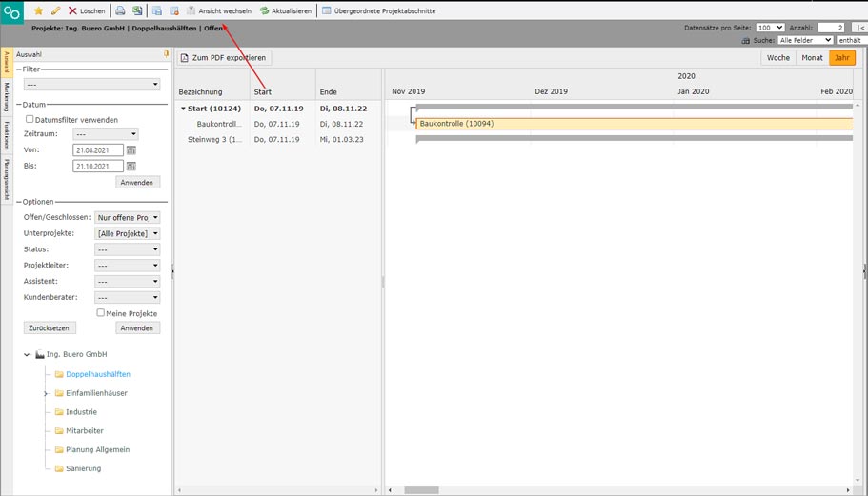
Task: Collapse the Start (10124) row triangle
Action: [183, 109]
